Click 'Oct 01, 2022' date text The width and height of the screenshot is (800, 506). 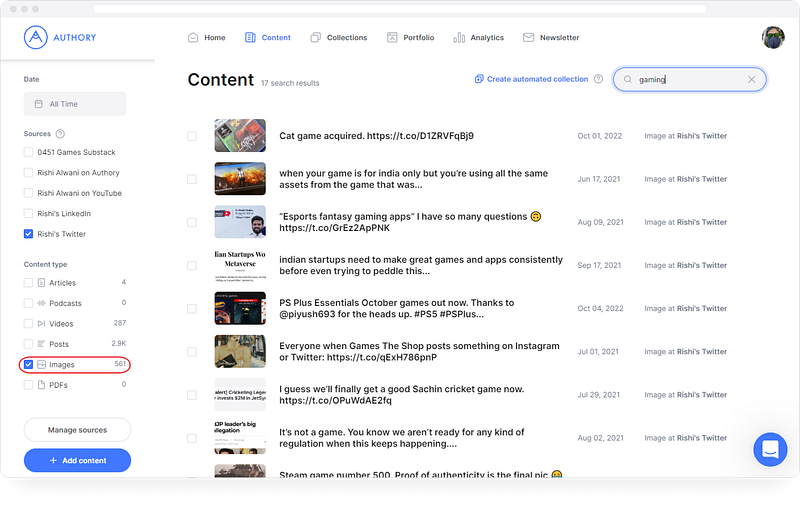pyautogui.click(x=599, y=136)
